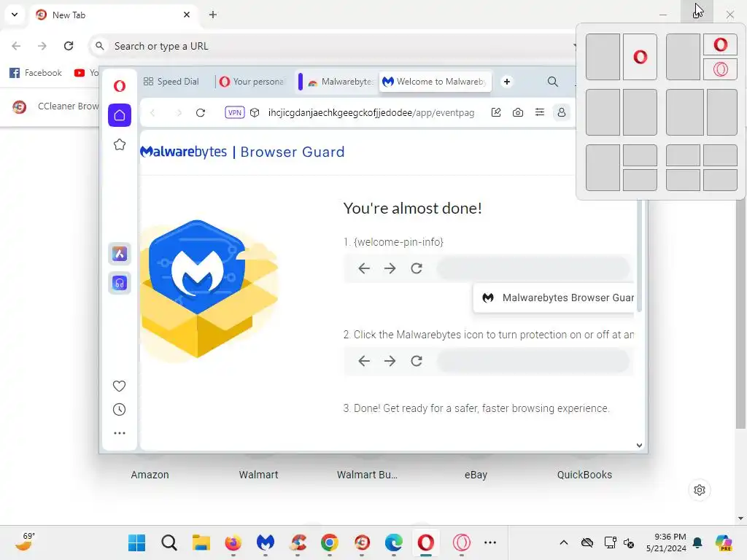Show more taskbar apps overflow dots
The width and height of the screenshot is (747, 560).
click(x=490, y=542)
